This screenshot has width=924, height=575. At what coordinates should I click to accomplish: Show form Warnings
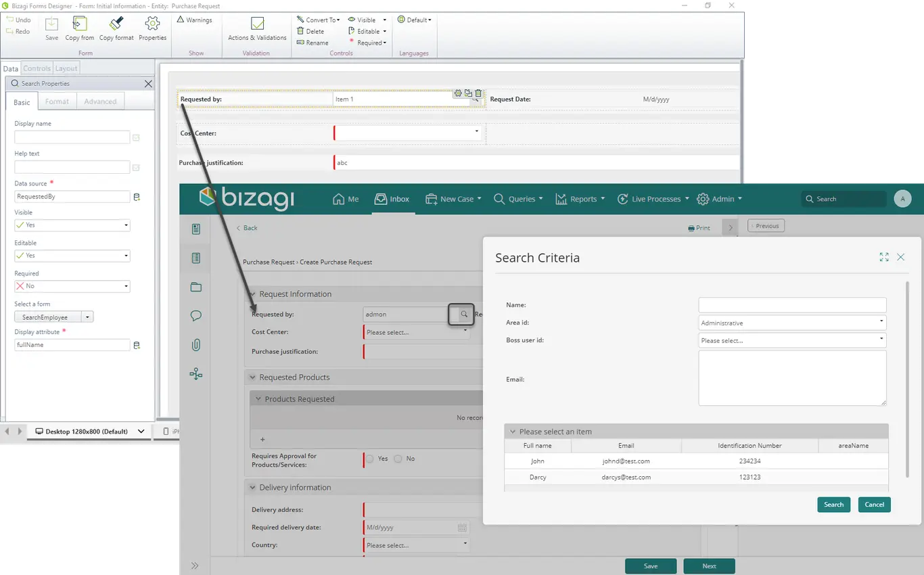[195, 20]
